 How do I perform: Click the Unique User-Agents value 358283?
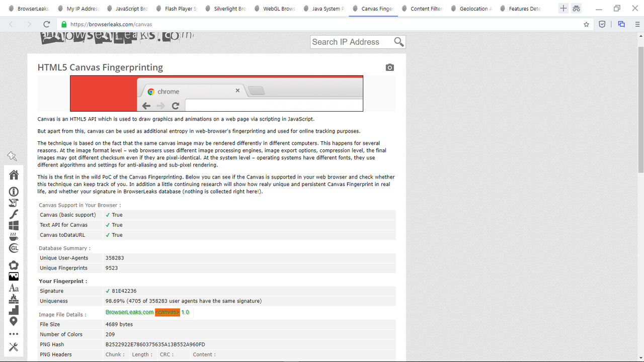115,258
